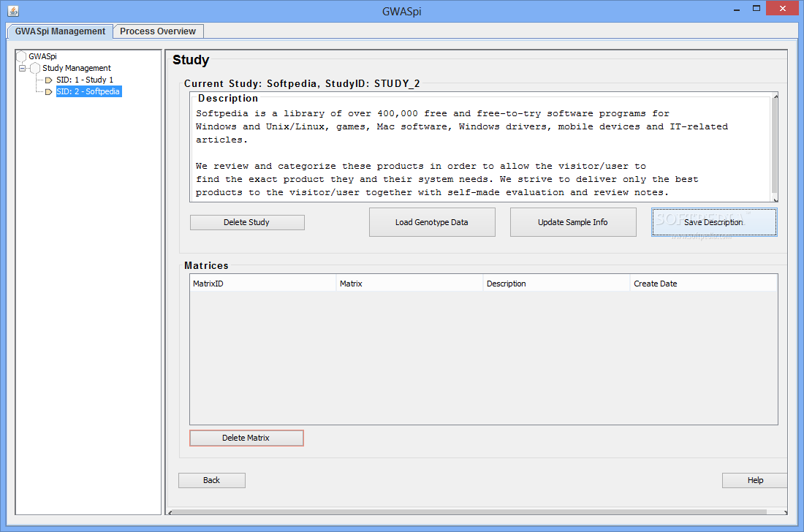Click the horizontal scrollbar left arrow

pyautogui.click(x=170, y=512)
